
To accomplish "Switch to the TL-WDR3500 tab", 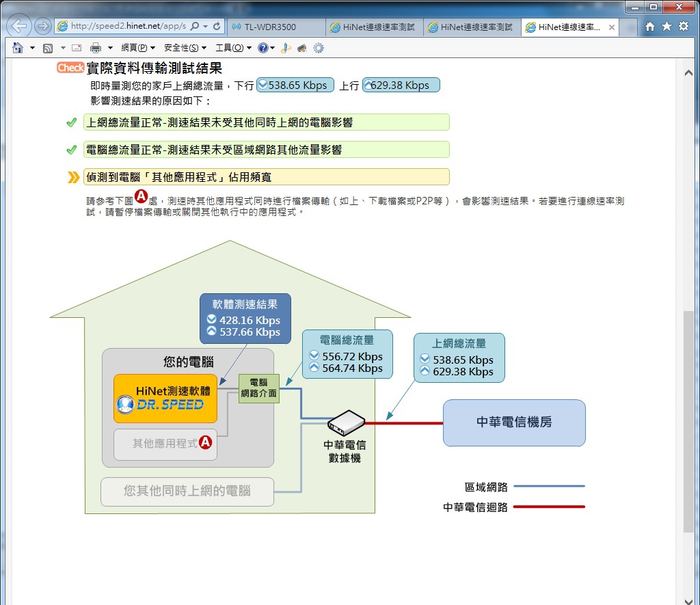I will click(x=276, y=27).
